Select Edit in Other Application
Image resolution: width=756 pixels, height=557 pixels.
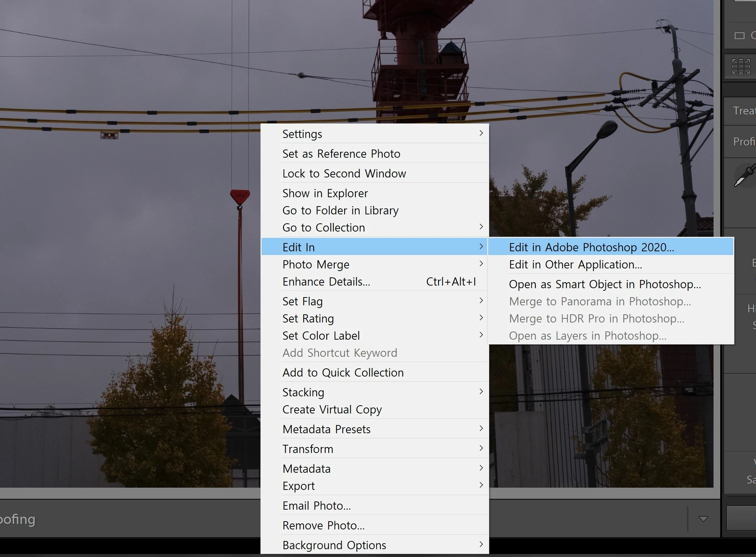(575, 264)
